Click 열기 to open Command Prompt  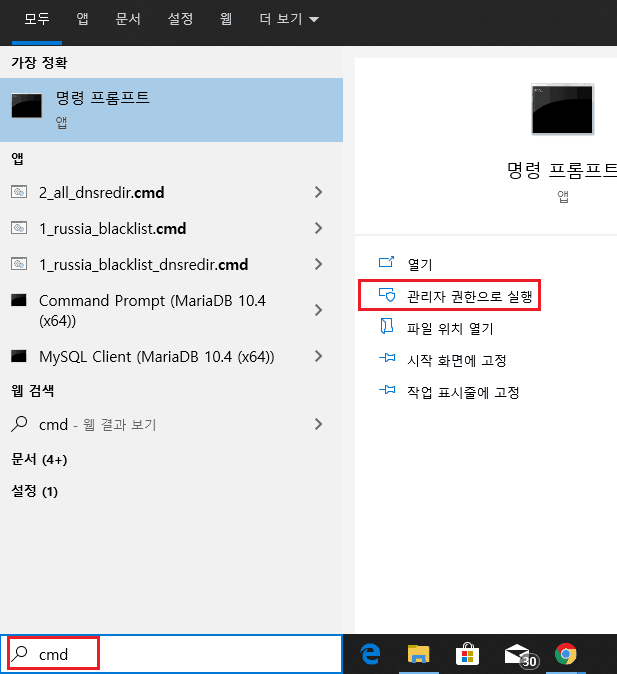(420, 264)
